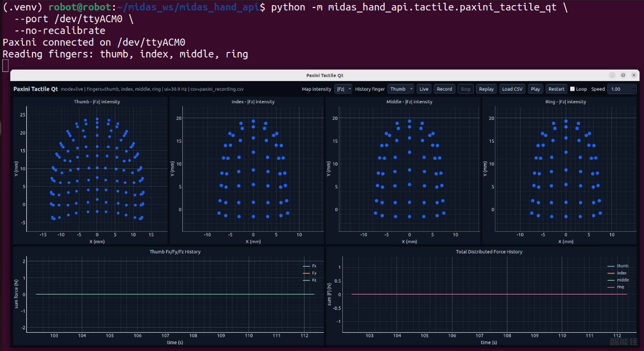Click the 'Paxini Tactile Qt' bold header label
This screenshot has height=351, width=644.
click(x=35, y=89)
